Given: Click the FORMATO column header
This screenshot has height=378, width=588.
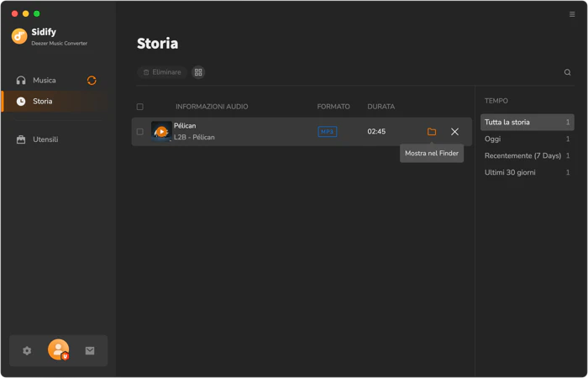Looking at the screenshot, I should point(333,107).
